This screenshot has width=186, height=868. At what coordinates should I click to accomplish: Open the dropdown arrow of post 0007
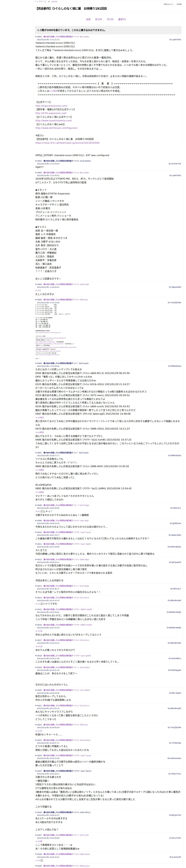[36, 453]
